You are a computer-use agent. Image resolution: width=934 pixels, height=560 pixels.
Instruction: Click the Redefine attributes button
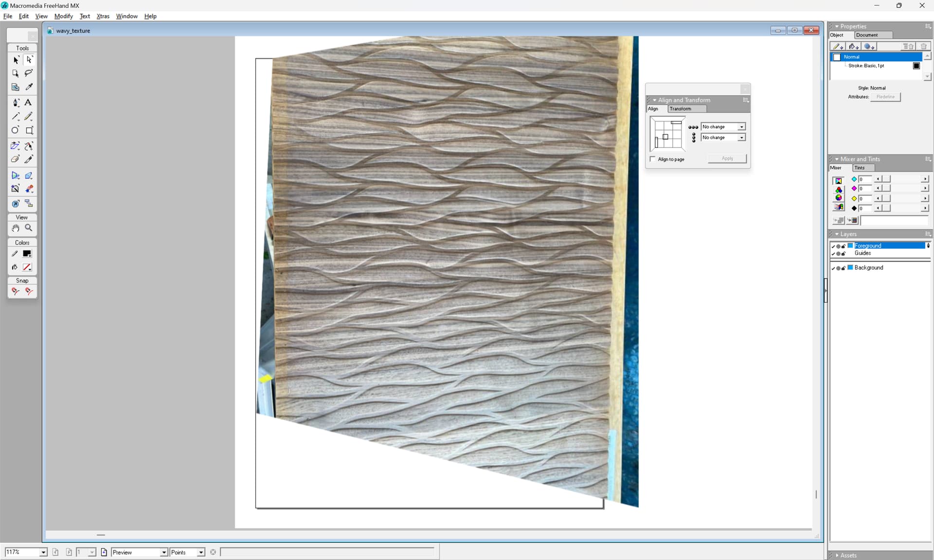coord(885,97)
